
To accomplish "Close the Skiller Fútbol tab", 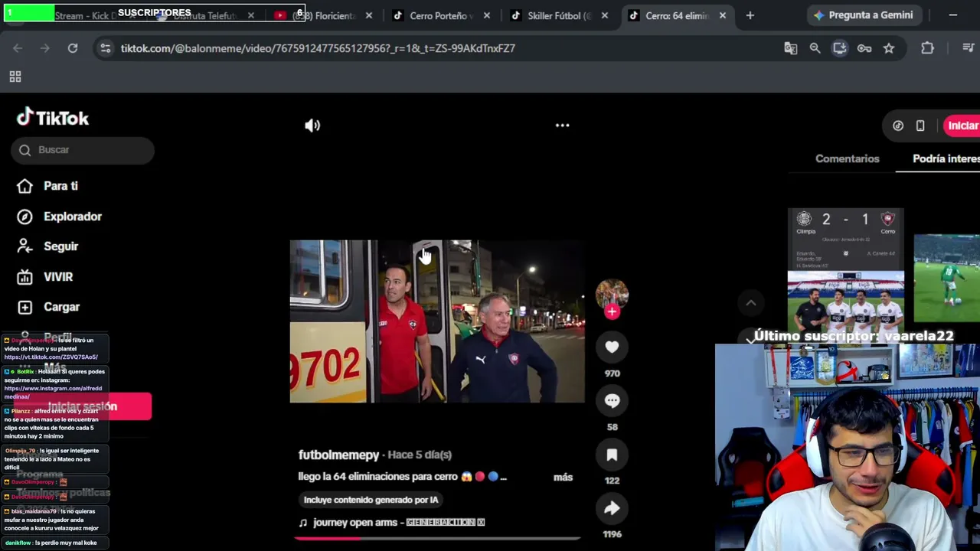I will (x=605, y=15).
